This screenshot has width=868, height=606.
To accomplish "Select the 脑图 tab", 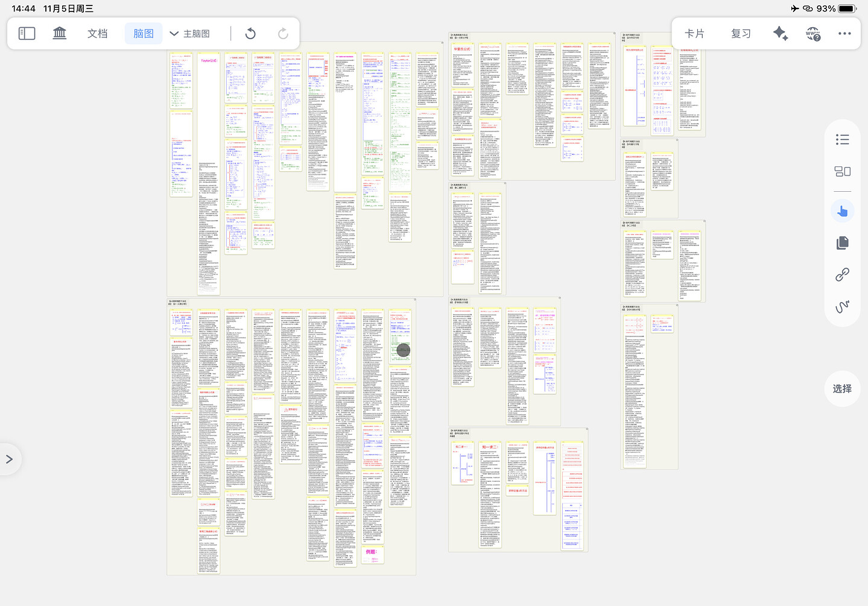I will [144, 34].
